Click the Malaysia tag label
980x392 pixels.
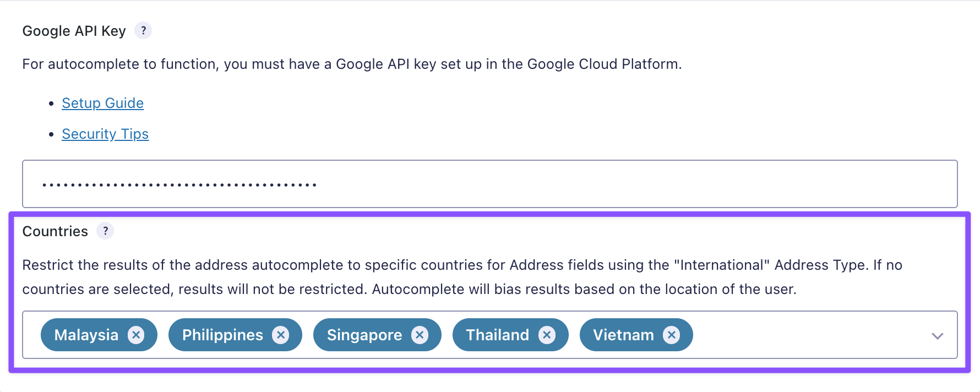86,335
